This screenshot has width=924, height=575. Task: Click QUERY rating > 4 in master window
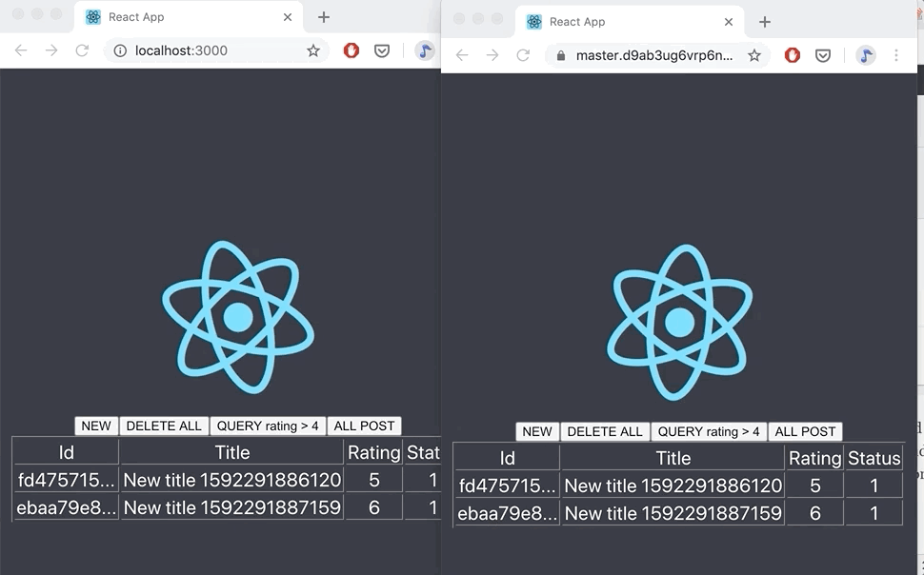(x=709, y=432)
